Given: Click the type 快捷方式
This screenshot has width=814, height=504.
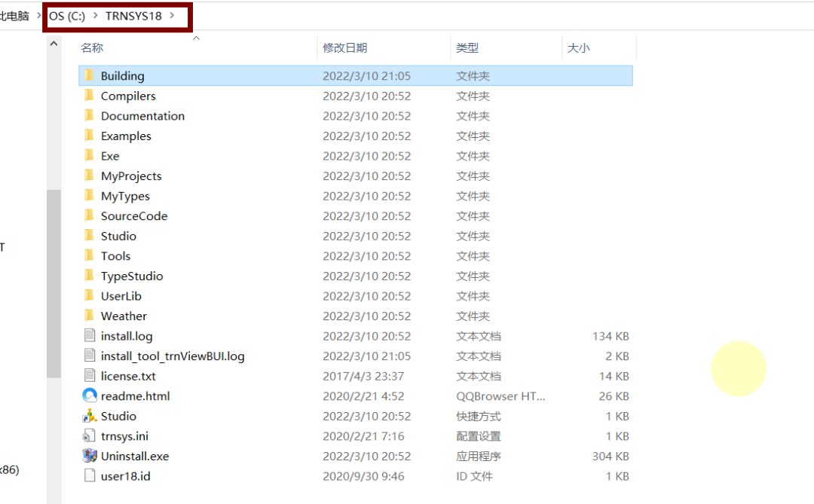Looking at the screenshot, I should pos(479,417).
